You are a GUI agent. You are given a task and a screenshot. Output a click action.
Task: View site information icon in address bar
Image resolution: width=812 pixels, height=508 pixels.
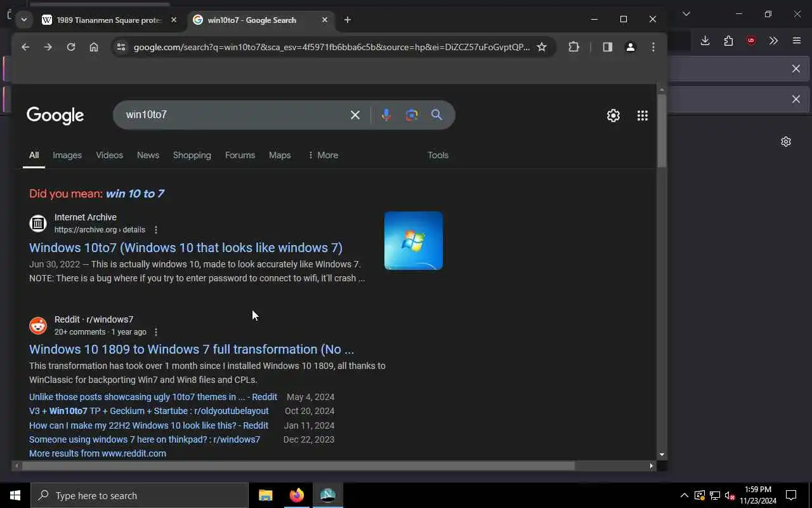pos(121,47)
